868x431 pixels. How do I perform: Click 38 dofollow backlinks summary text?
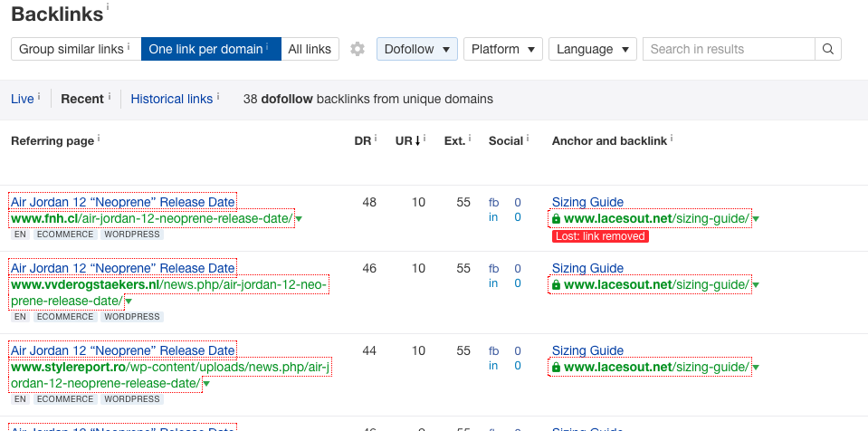pos(368,100)
